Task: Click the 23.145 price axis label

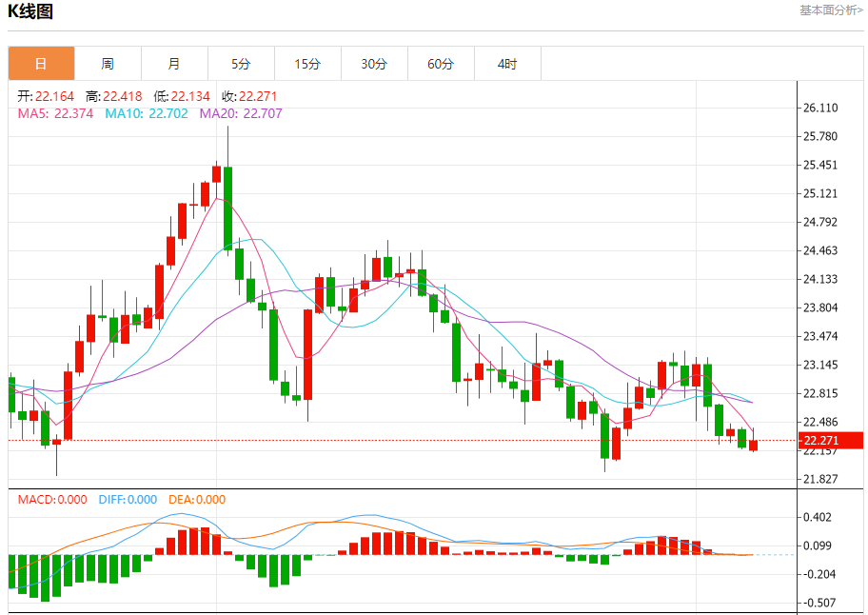Action: pos(820,365)
